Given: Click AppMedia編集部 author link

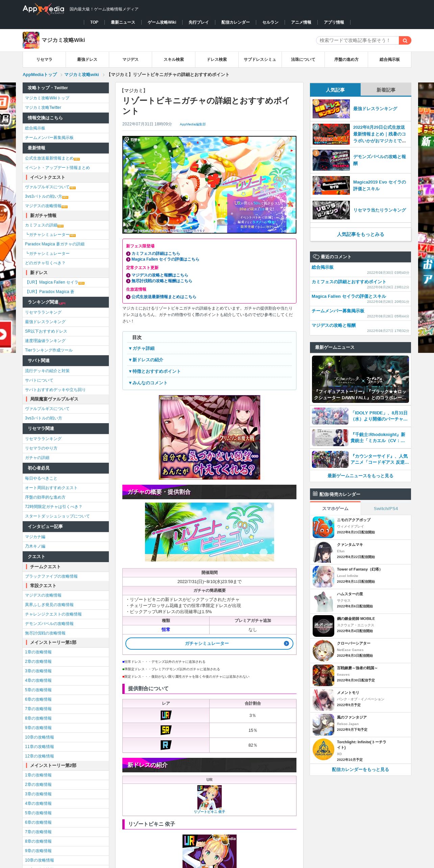Looking at the screenshot, I should (192, 124).
